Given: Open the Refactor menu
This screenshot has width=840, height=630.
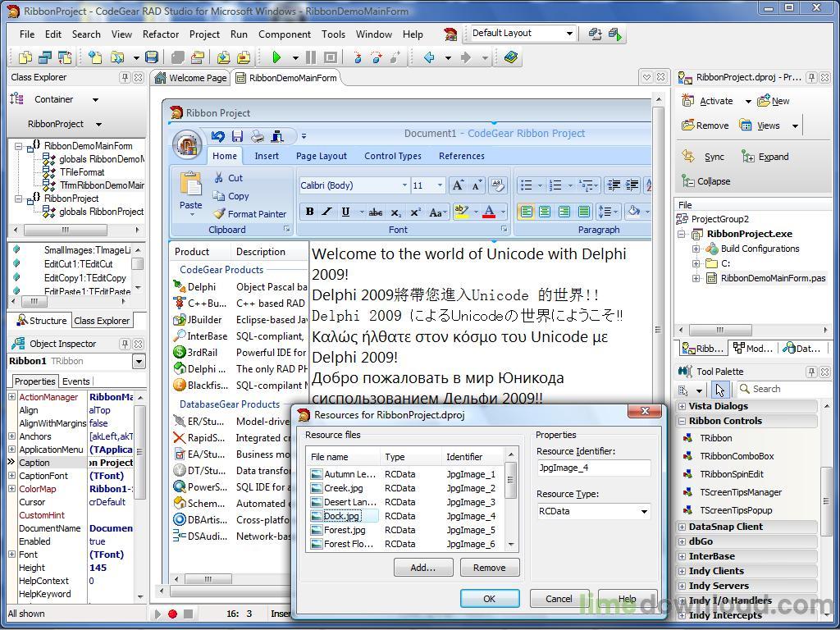Looking at the screenshot, I should 160,34.
